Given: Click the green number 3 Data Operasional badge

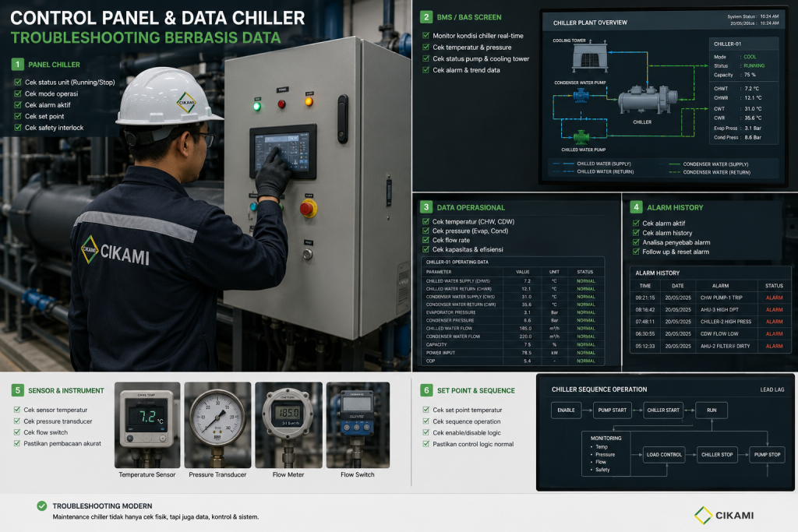Looking at the screenshot, I should click(x=426, y=207).
